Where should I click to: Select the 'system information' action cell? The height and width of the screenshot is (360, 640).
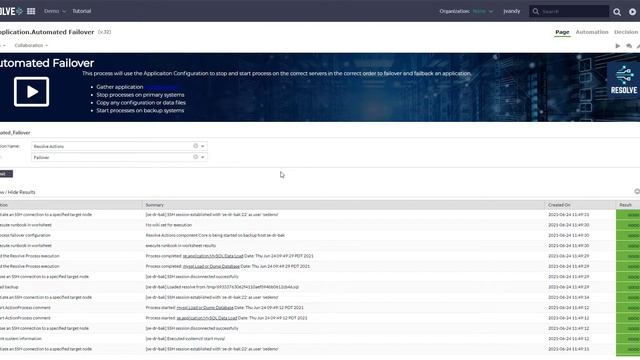pyautogui.click(x=21, y=339)
